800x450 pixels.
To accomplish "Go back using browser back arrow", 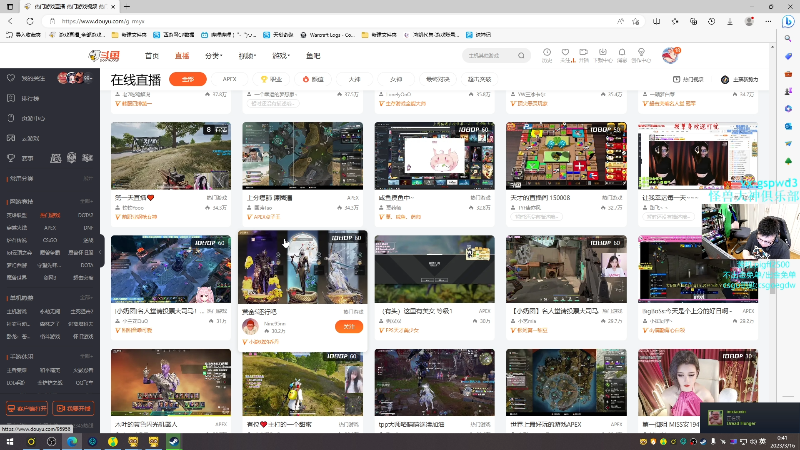I will 11,21.
